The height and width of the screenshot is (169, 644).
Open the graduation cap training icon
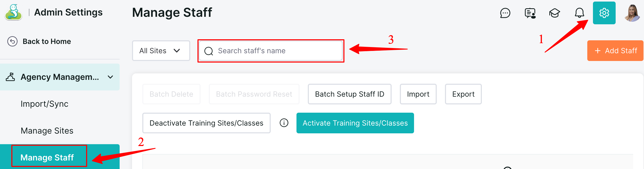click(555, 13)
